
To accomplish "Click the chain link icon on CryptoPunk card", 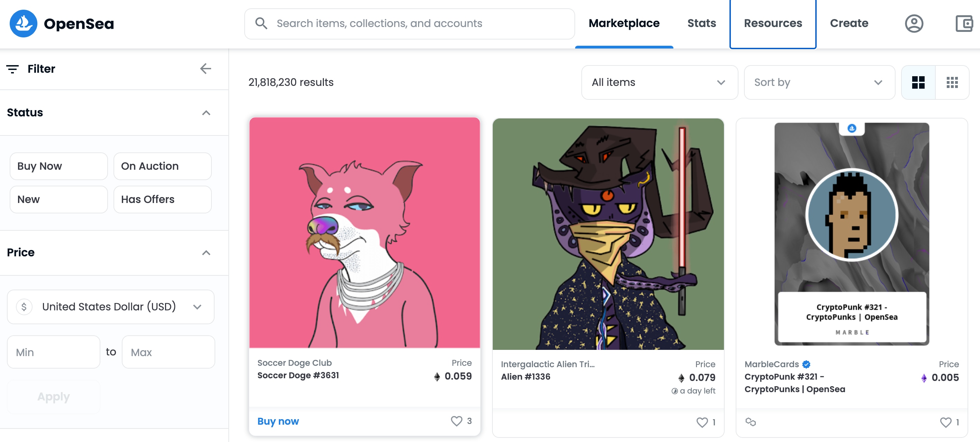I will click(x=750, y=422).
